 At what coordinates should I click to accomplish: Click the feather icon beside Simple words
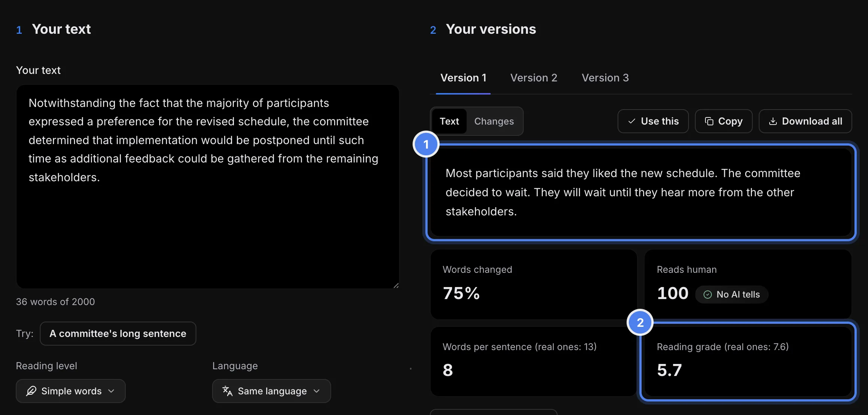(x=31, y=391)
